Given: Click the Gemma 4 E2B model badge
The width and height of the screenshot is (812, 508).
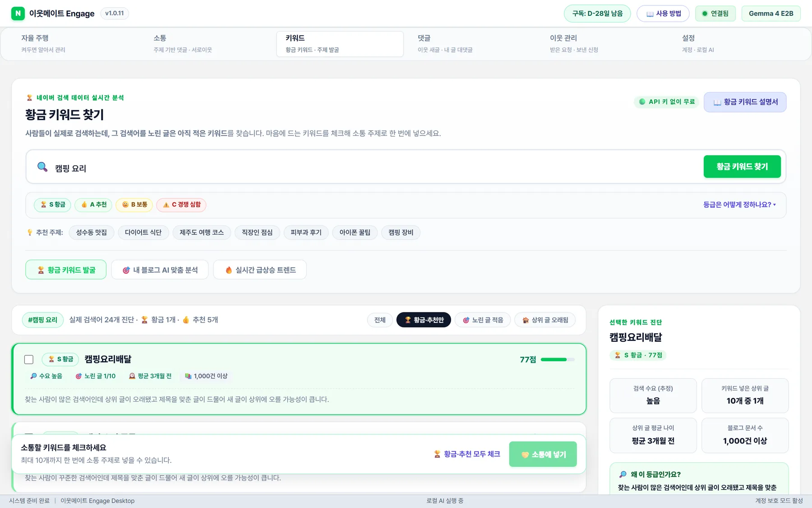Looking at the screenshot, I should pos(771,14).
